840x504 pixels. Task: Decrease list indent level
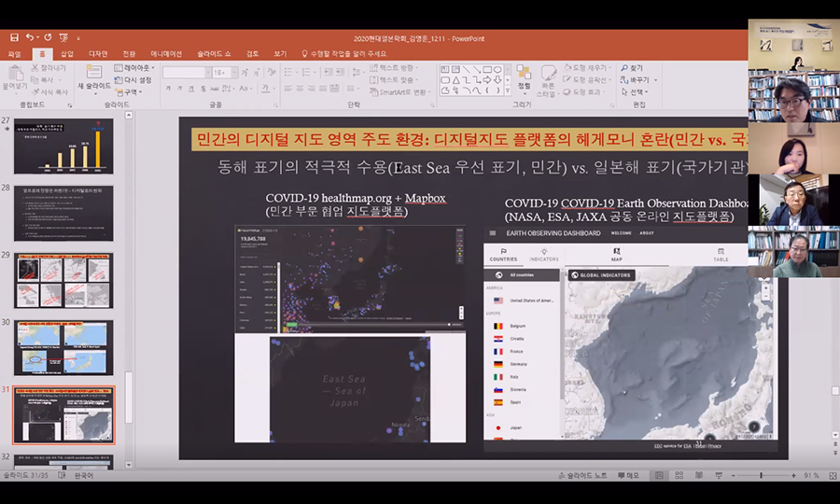(x=329, y=72)
